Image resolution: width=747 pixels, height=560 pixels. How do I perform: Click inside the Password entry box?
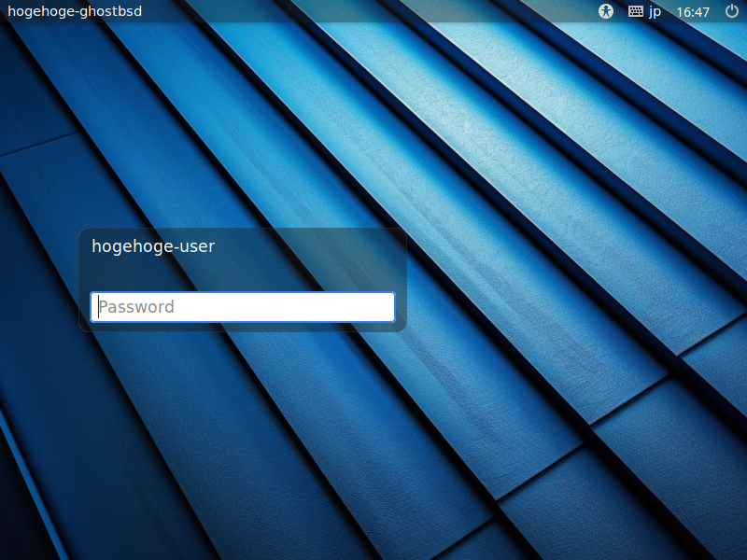pyautogui.click(x=242, y=306)
